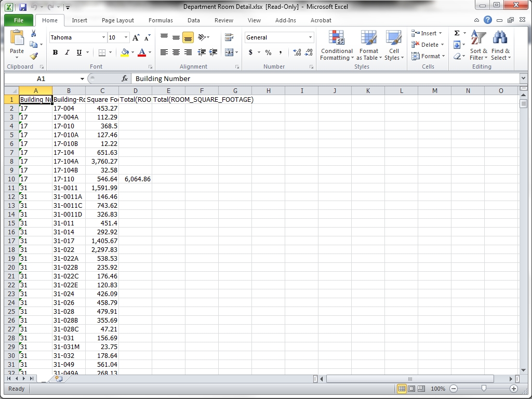
Task: Click the Format as Table icon
Action: pos(369,46)
